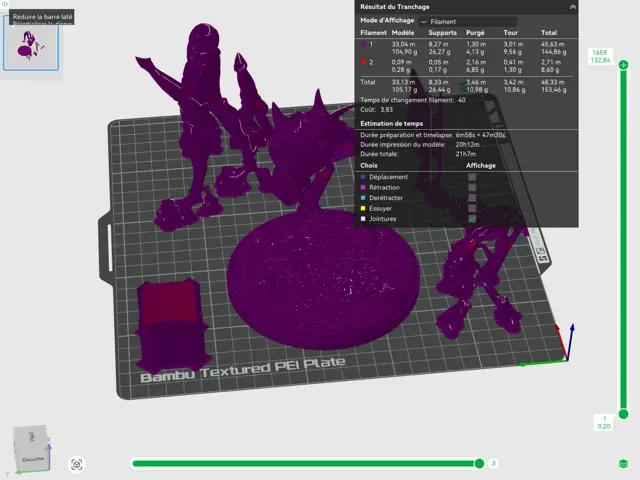Click the bottom layer label 1 / 0,20
The height and width of the screenshot is (480, 640).
[x=604, y=422]
